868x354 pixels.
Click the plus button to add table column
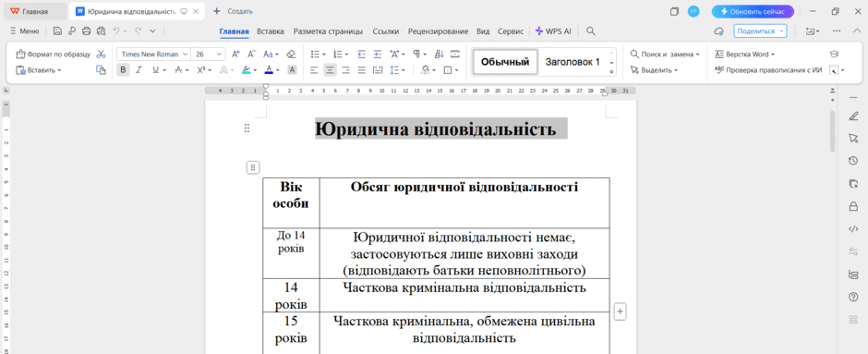(x=620, y=311)
